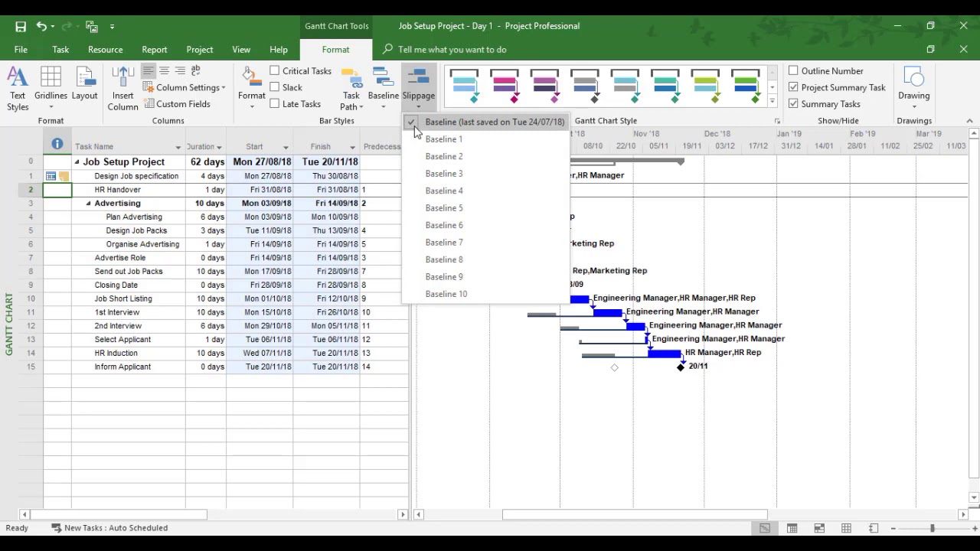Click the Undo arrow icon

(x=41, y=26)
